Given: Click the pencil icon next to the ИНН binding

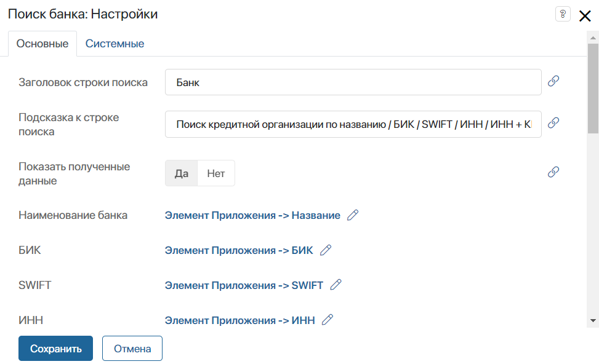Looking at the screenshot, I should tap(328, 320).
